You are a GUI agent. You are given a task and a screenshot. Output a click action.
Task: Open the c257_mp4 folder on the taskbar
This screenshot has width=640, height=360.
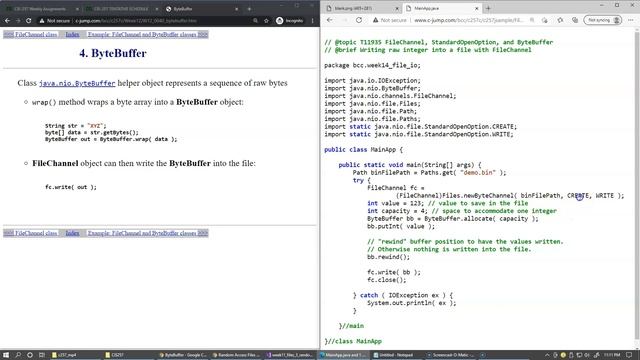[x=76, y=355]
